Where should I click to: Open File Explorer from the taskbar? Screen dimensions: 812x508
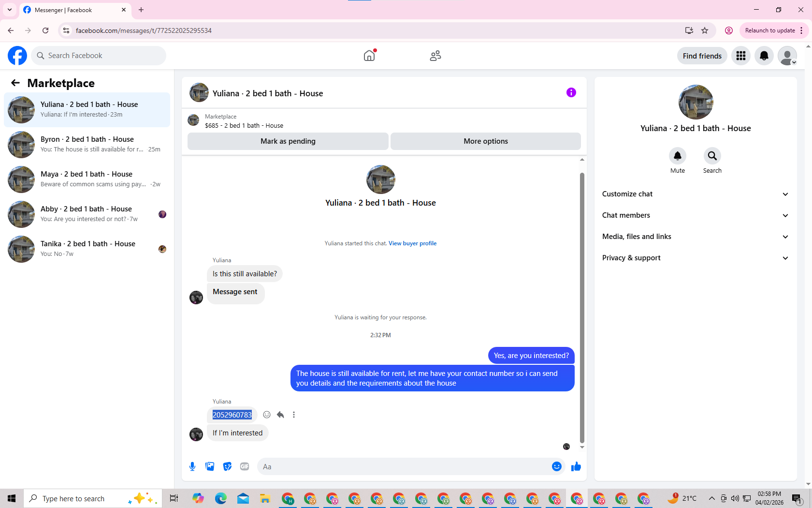point(265,498)
